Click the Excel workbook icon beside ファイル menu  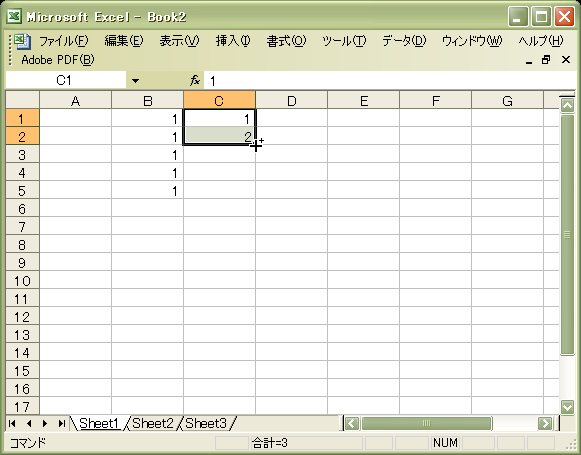[22, 41]
